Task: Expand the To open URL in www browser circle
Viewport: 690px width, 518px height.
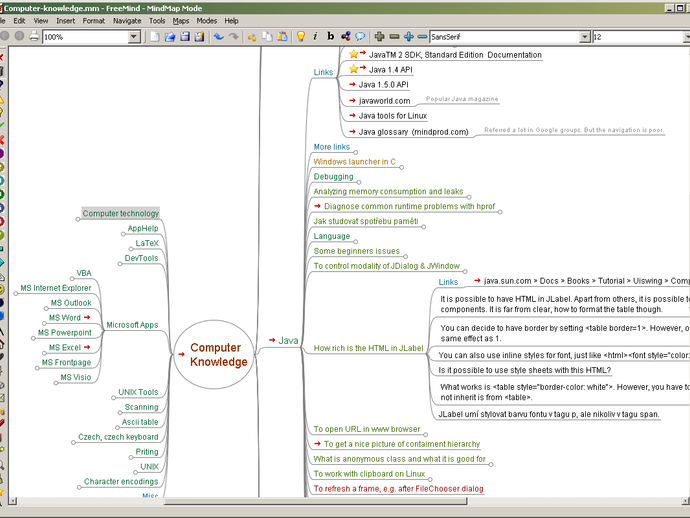Action: (426, 435)
